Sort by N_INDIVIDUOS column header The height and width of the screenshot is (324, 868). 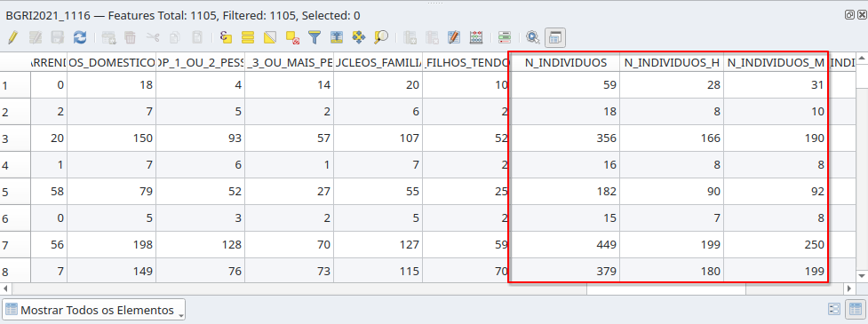click(566, 63)
